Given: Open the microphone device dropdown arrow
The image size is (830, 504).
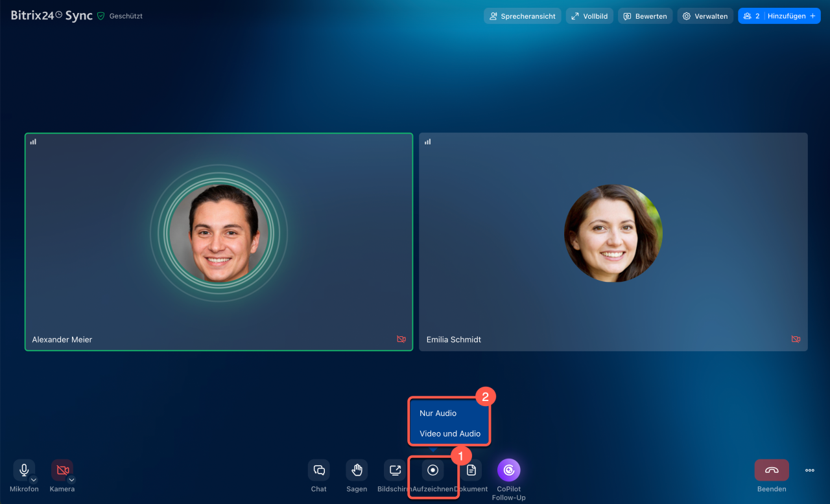Looking at the screenshot, I should (x=34, y=480).
